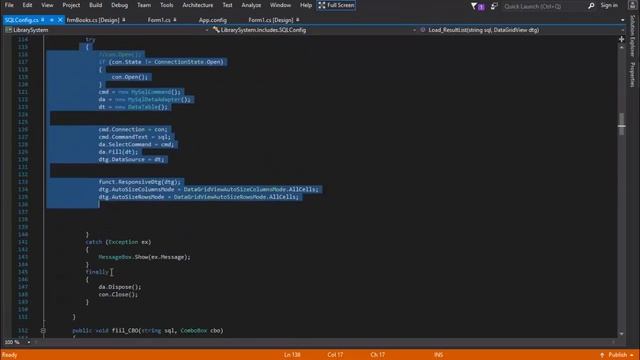Viewport: 640px width, 360px height.
Task: Click the Ln 138 status indicator
Action: coord(292,355)
